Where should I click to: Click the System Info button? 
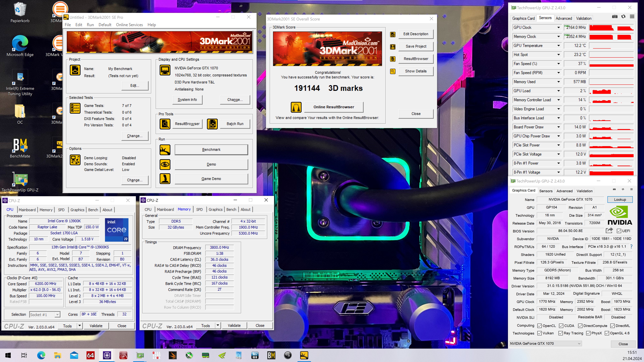[187, 100]
